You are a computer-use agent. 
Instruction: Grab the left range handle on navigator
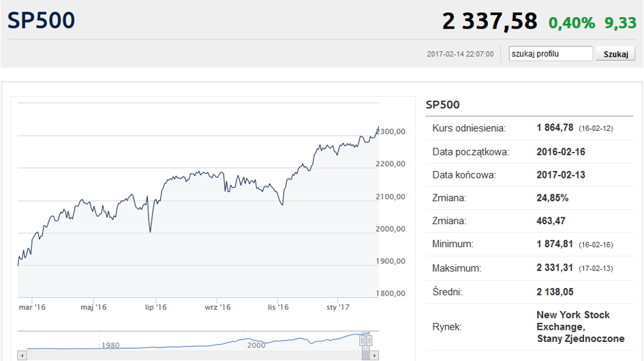363,341
